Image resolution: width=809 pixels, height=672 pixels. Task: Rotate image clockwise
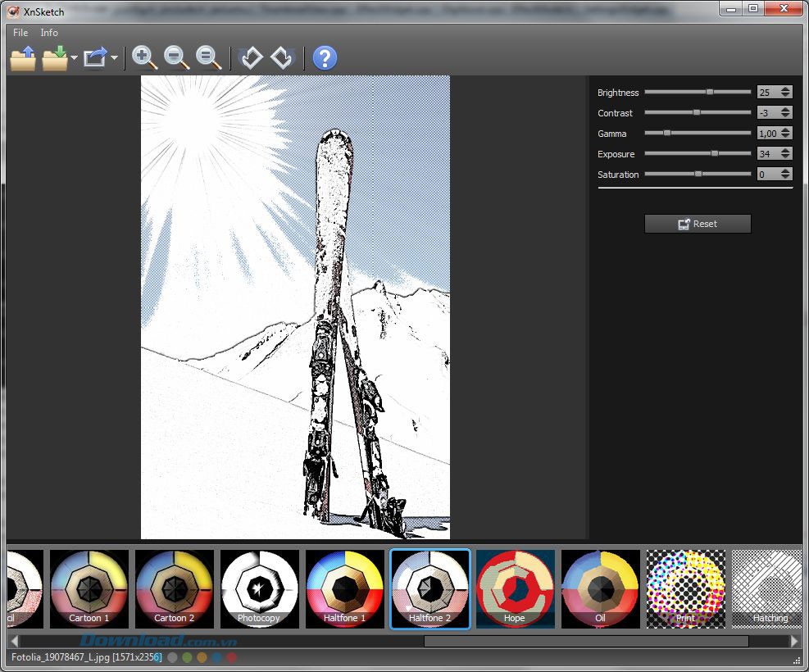coord(283,57)
